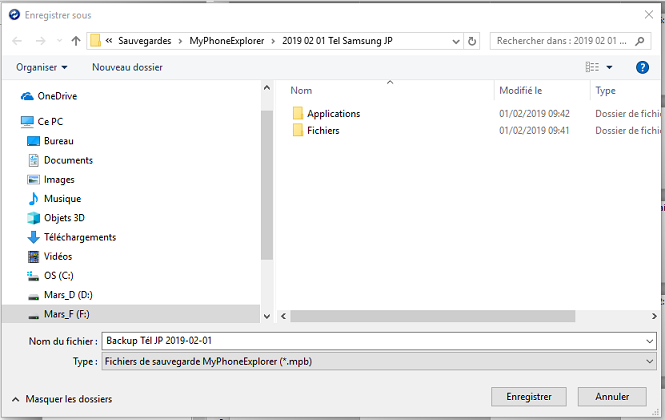Screen dimensions: 665x420
Task: Select OneDrive in the navigation pane
Action: [x=57, y=96]
